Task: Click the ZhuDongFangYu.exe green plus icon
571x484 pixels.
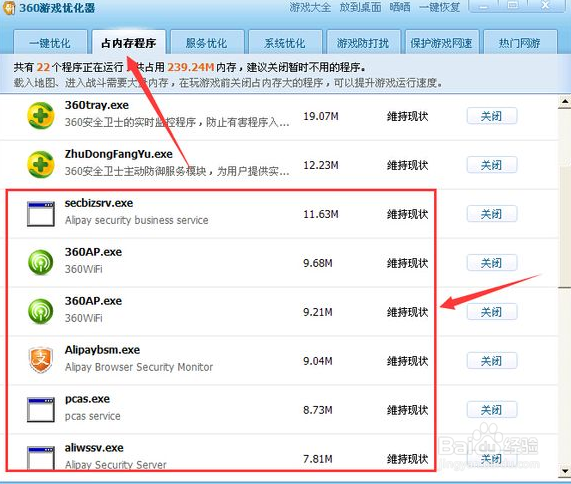Action: click(41, 165)
